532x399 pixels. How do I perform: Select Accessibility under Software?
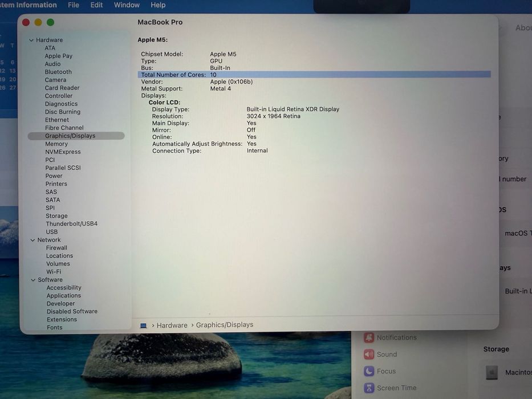(64, 287)
